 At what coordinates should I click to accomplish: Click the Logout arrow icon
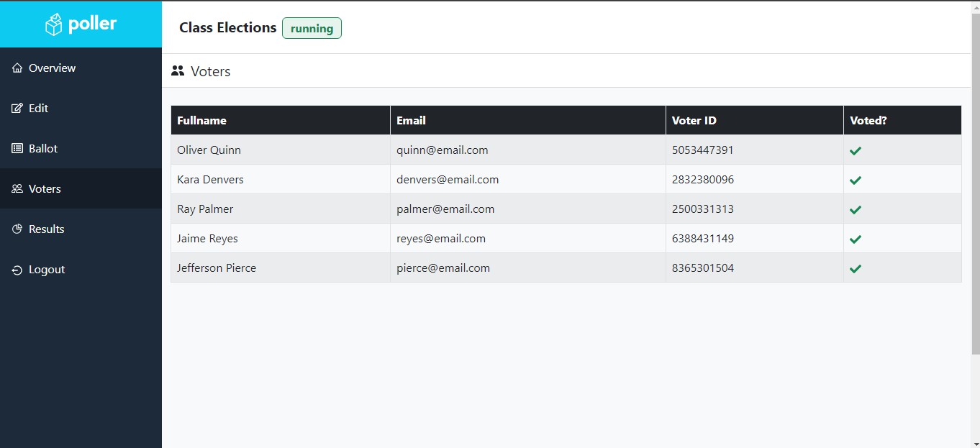click(17, 269)
